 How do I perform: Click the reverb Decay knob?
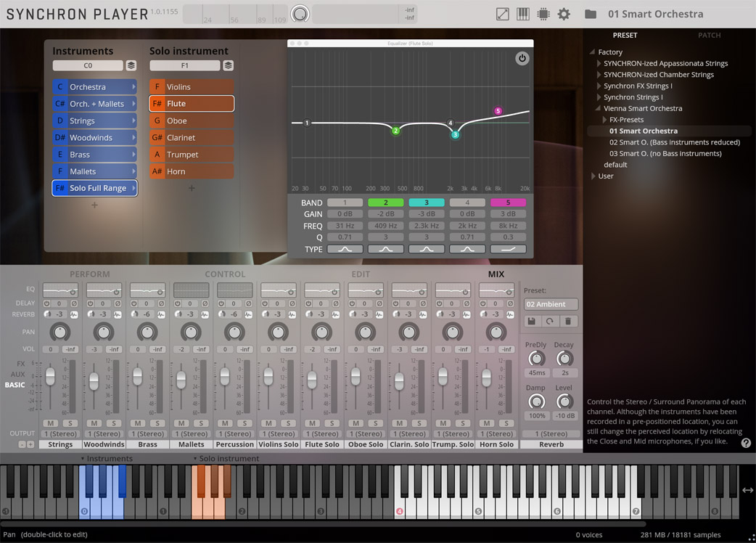564,359
